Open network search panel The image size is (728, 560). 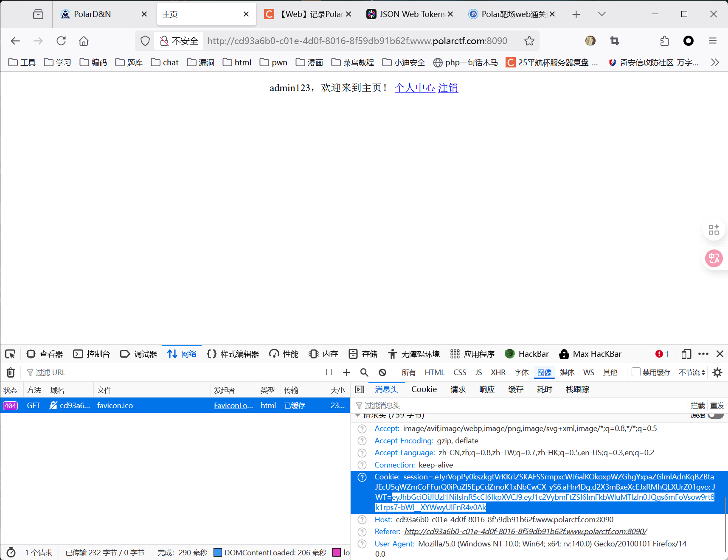tap(364, 372)
